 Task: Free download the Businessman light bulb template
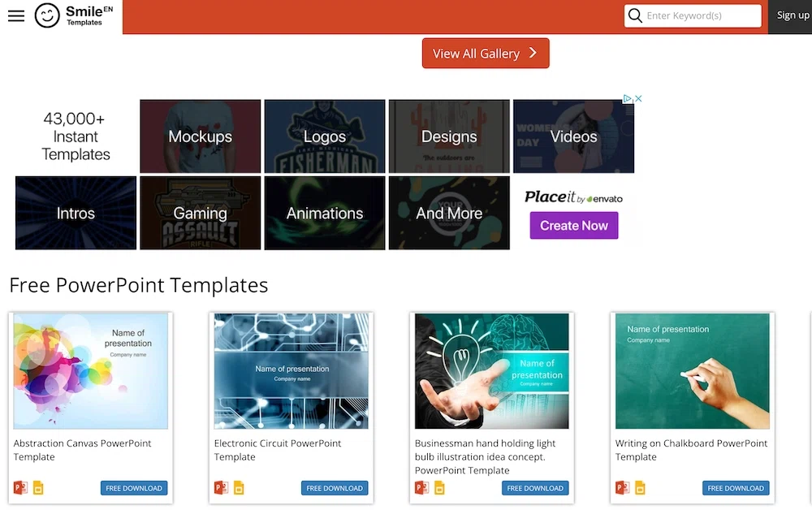535,488
